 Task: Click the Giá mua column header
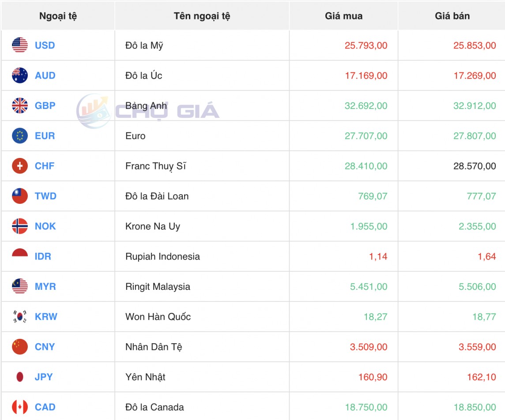coord(343,16)
